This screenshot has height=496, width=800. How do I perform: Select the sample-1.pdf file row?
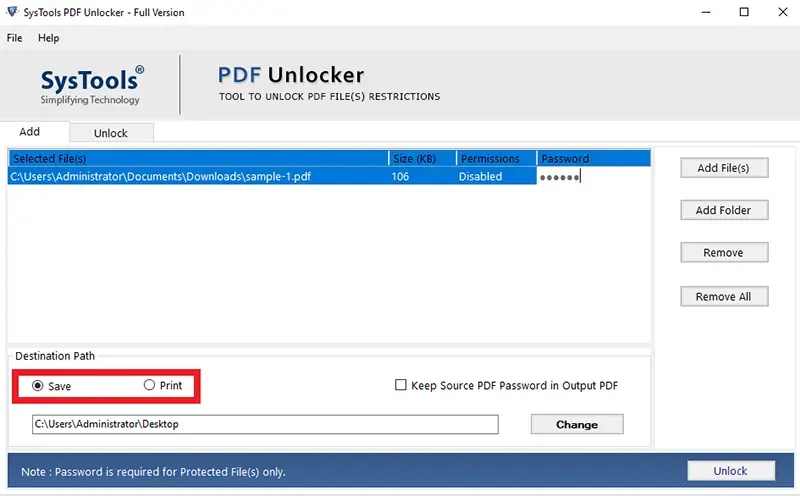(x=329, y=177)
